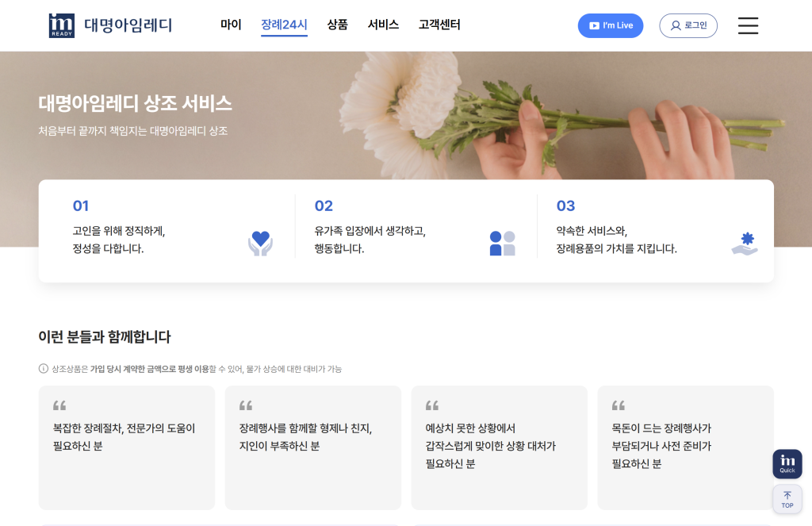Click the heart in hands icon

tap(260, 243)
